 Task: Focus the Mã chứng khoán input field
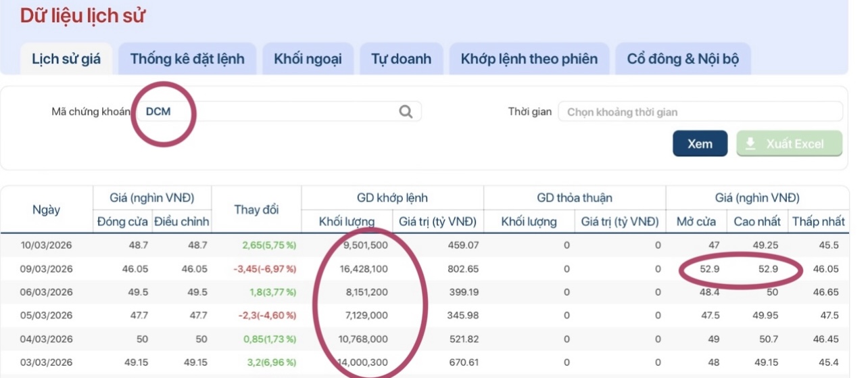pyautogui.click(x=270, y=112)
